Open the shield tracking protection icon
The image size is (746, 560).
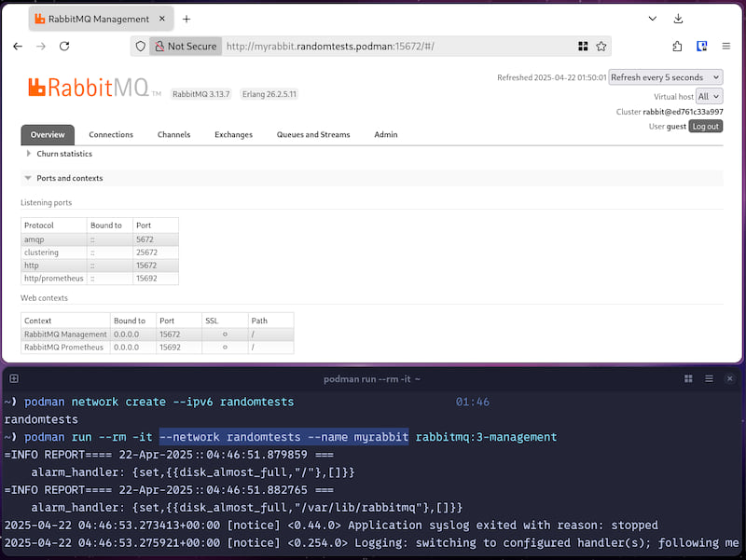141,46
